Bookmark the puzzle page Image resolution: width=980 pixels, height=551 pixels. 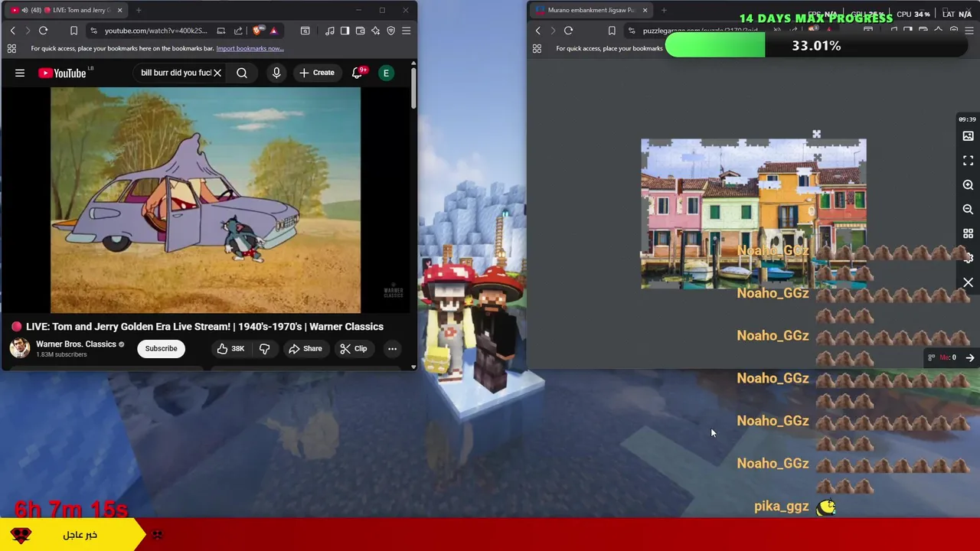point(612,31)
